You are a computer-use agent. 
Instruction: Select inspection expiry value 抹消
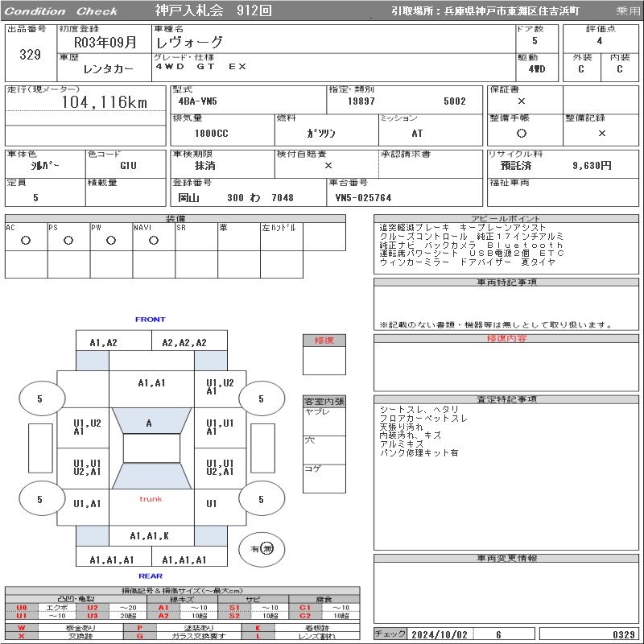tap(205, 166)
